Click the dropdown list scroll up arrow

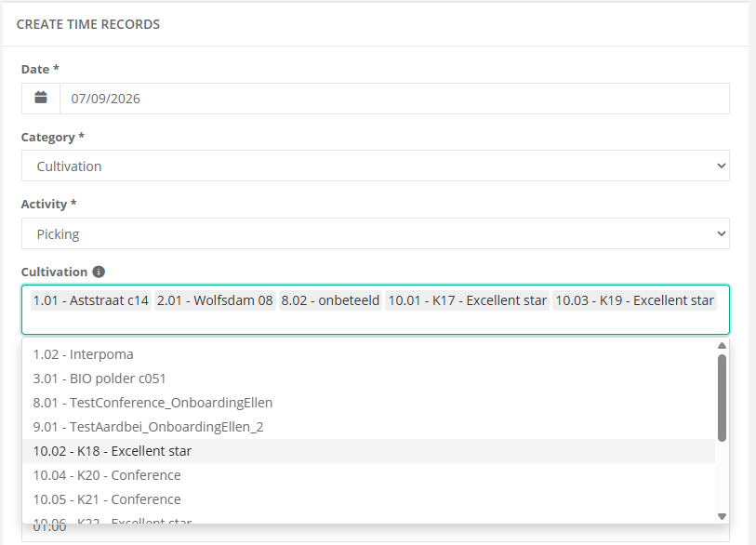pos(722,345)
